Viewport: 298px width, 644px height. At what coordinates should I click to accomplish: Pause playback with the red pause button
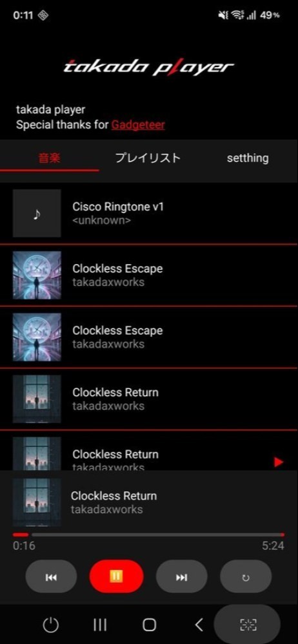point(117,576)
